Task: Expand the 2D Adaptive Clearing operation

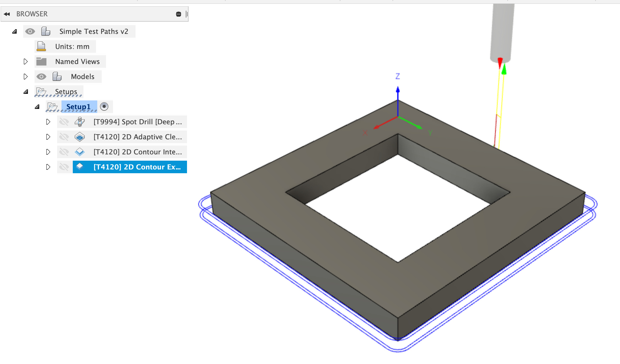Action: click(x=48, y=137)
